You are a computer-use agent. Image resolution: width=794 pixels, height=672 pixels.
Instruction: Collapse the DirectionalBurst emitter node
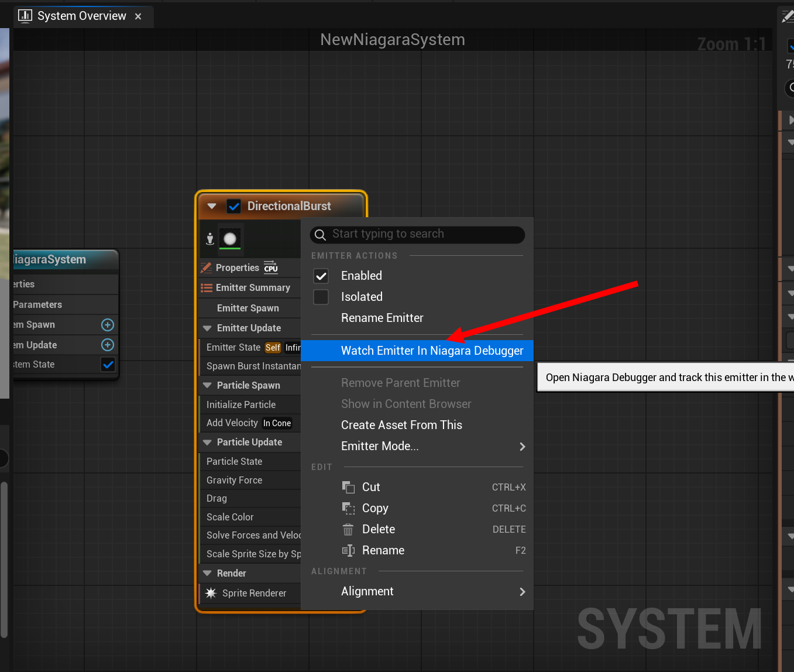point(212,206)
